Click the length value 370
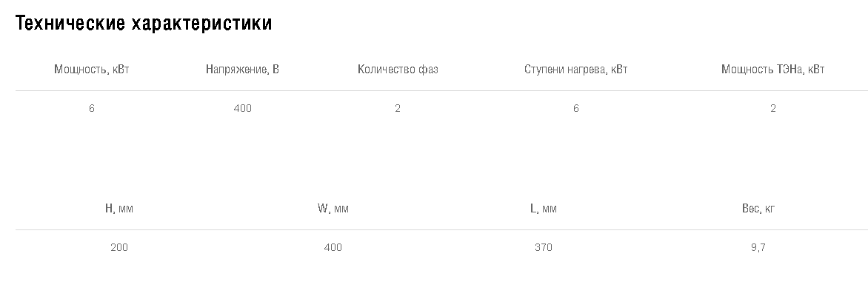 point(544,247)
